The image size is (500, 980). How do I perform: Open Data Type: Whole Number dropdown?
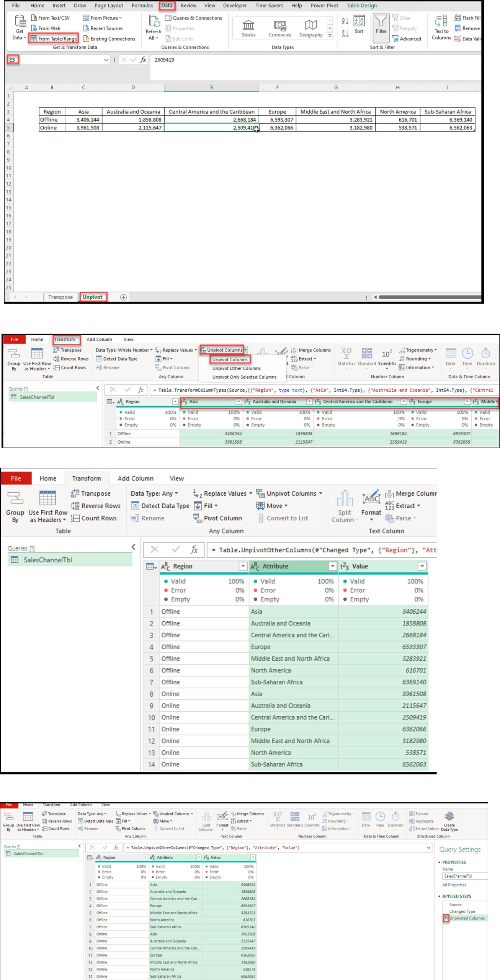point(124,350)
